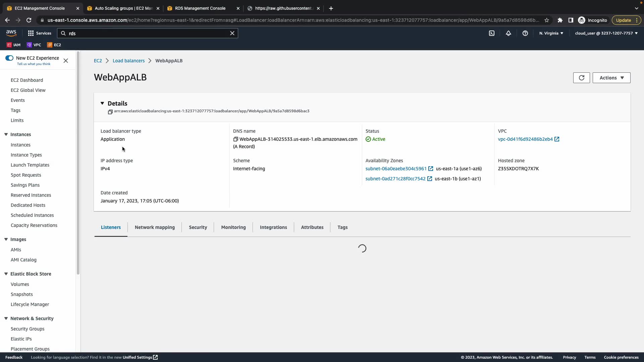Open the AWS help question mark icon
This screenshot has width=644, height=362.
pyautogui.click(x=525, y=33)
